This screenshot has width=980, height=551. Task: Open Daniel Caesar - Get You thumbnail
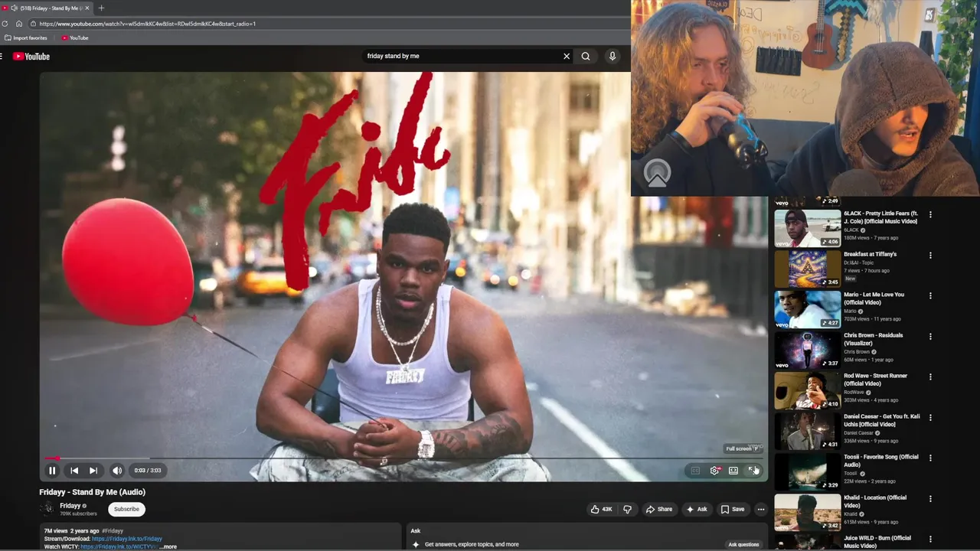pos(807,431)
